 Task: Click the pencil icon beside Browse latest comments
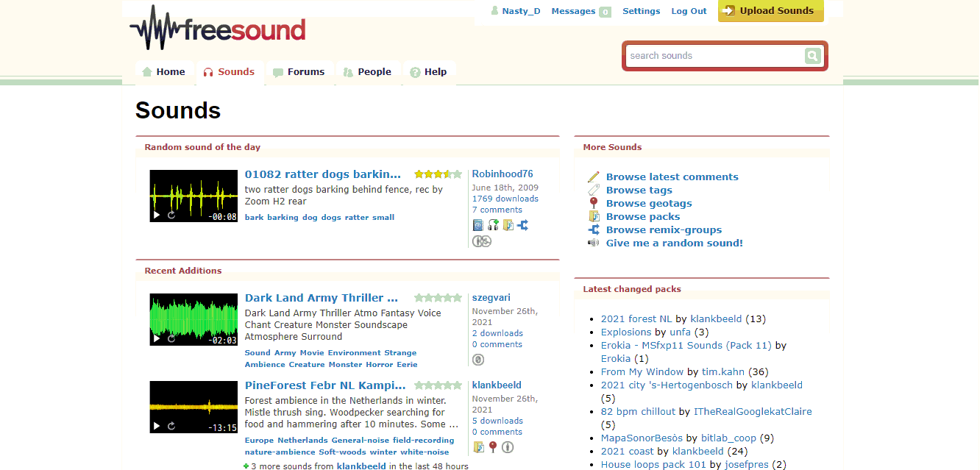click(x=594, y=177)
